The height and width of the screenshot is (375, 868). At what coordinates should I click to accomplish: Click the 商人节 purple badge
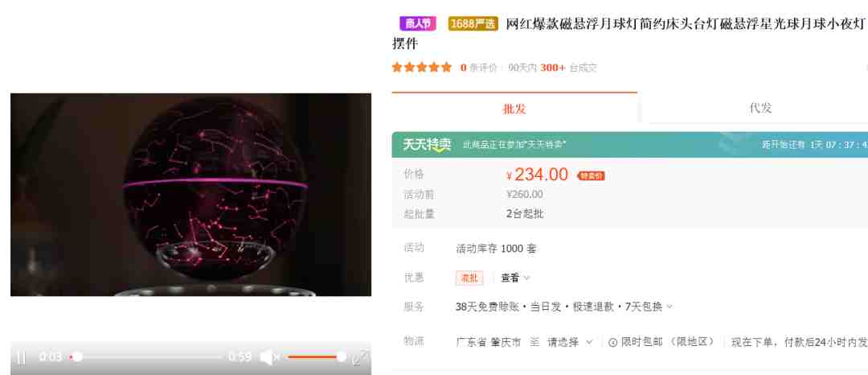tap(418, 24)
